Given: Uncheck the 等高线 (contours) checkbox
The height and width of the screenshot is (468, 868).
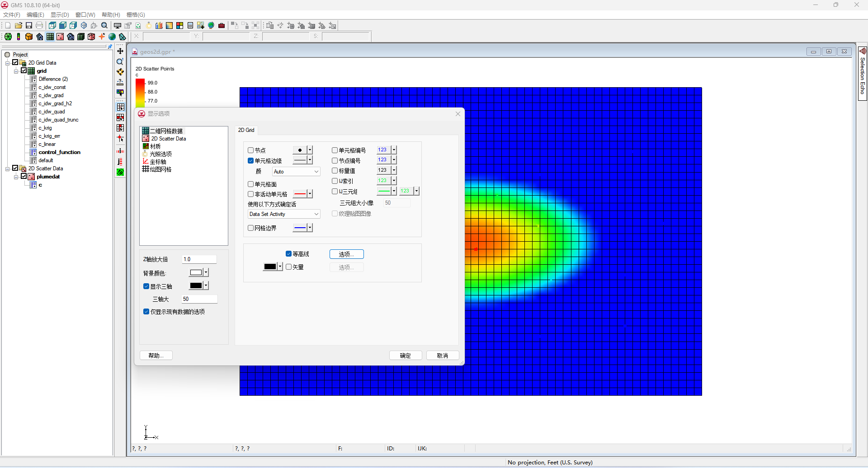Looking at the screenshot, I should 288,254.
